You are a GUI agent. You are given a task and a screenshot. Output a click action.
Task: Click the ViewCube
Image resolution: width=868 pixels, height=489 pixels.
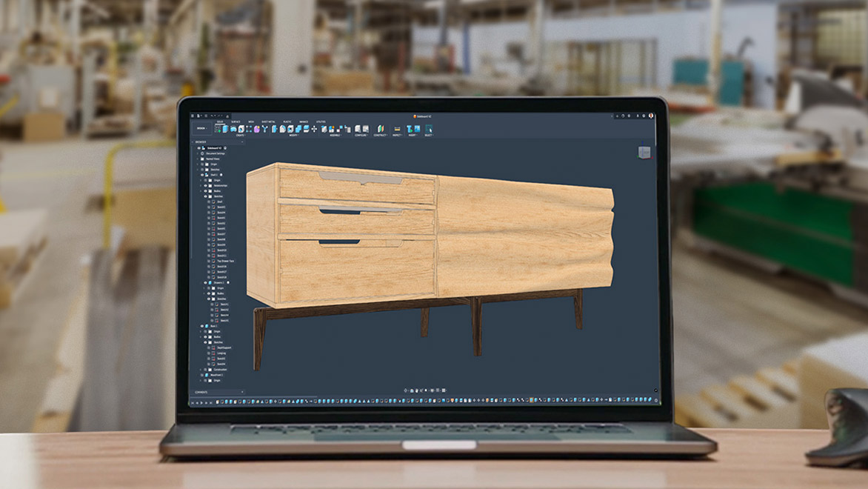pyautogui.click(x=644, y=153)
